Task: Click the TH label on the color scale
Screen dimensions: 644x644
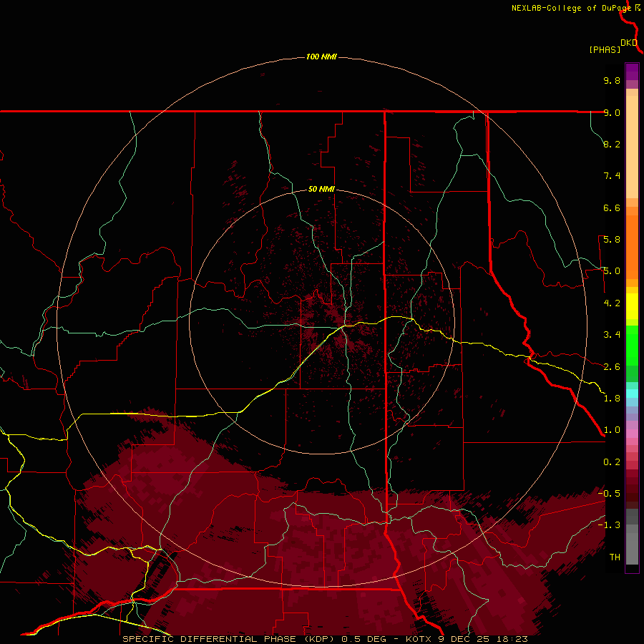Action: 615,557
